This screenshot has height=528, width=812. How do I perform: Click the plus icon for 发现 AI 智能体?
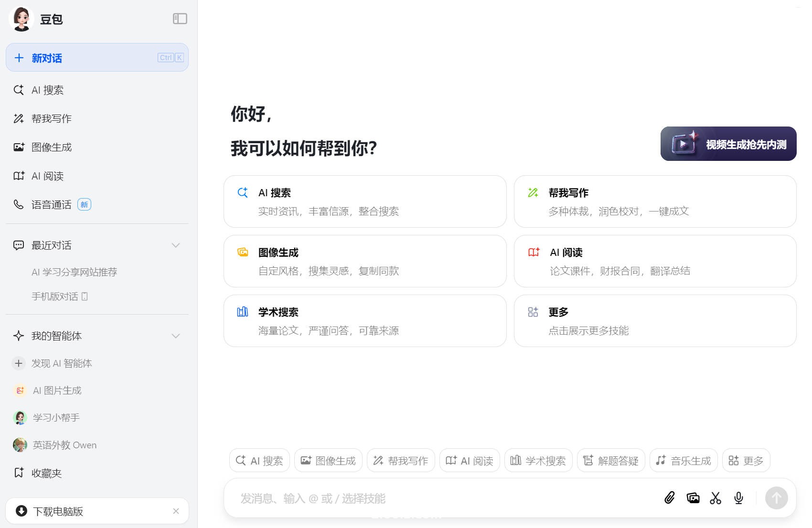tap(19, 363)
